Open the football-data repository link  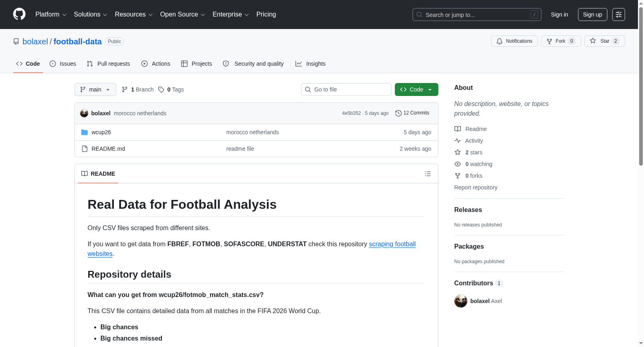78,42
